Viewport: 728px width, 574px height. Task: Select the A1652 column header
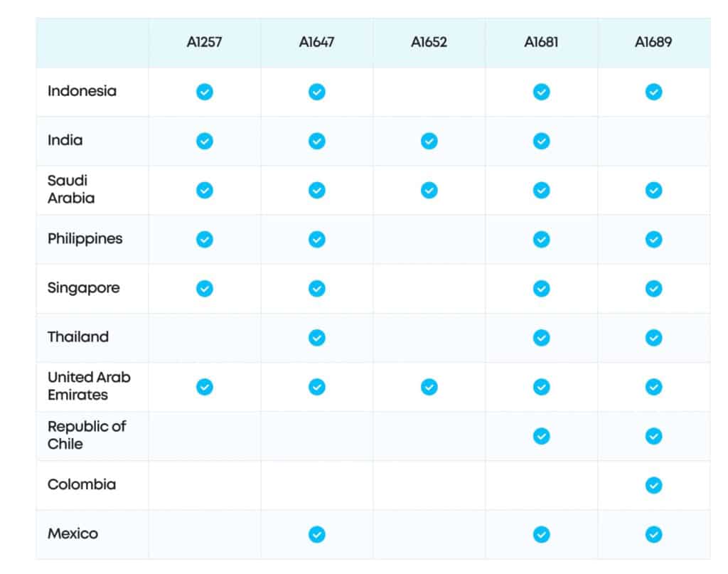[429, 42]
